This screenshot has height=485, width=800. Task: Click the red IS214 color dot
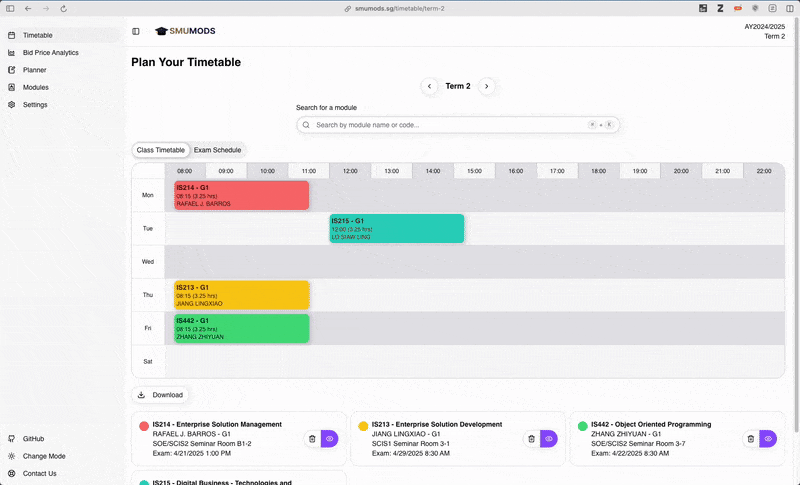coord(144,426)
